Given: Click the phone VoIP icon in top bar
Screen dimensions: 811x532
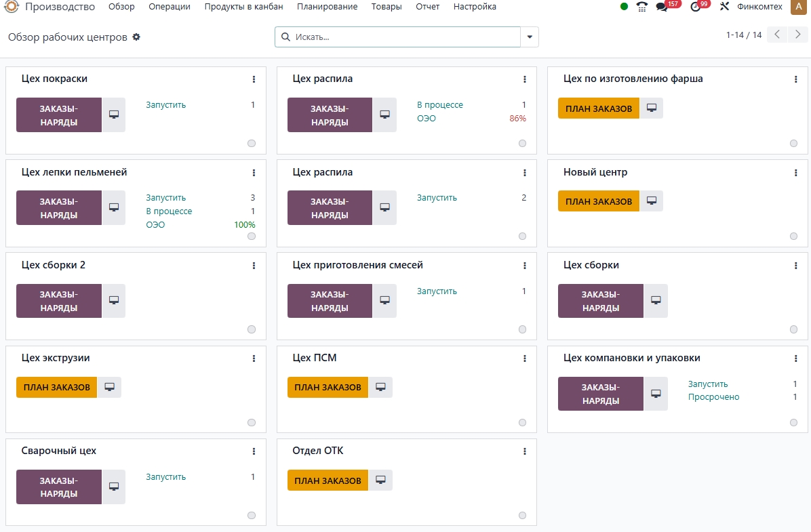Looking at the screenshot, I should point(642,7).
